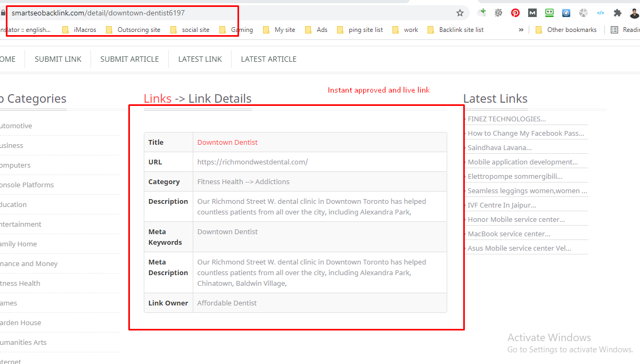Viewport: 640px width, 364px height.
Task: Click inside the address bar
Action: [x=160, y=12]
